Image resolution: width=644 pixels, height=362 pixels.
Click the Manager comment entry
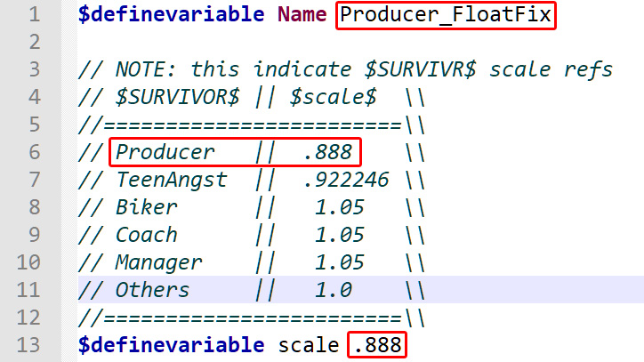159,262
